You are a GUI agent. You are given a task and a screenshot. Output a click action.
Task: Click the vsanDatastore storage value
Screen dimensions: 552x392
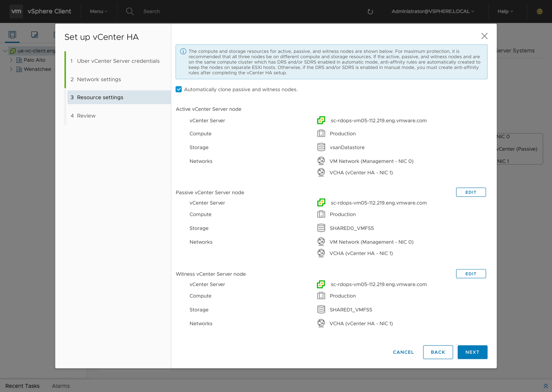[347, 147]
